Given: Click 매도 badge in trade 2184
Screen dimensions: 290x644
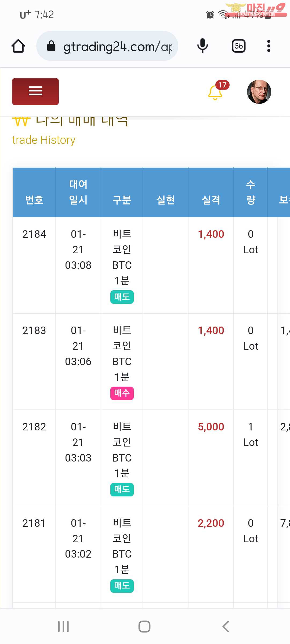Looking at the screenshot, I should [x=122, y=297].
